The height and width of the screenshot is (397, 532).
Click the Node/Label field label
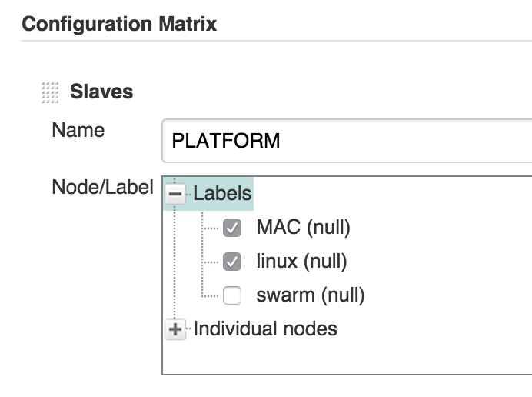pyautogui.click(x=102, y=187)
